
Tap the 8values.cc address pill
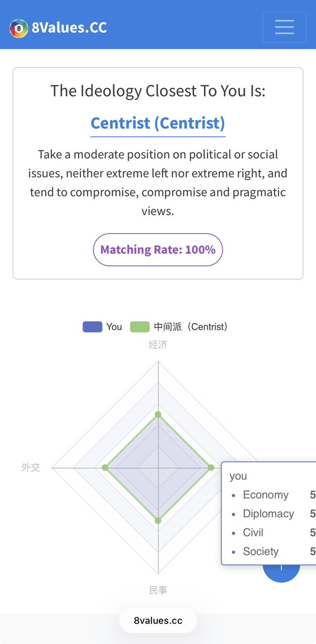point(158,621)
